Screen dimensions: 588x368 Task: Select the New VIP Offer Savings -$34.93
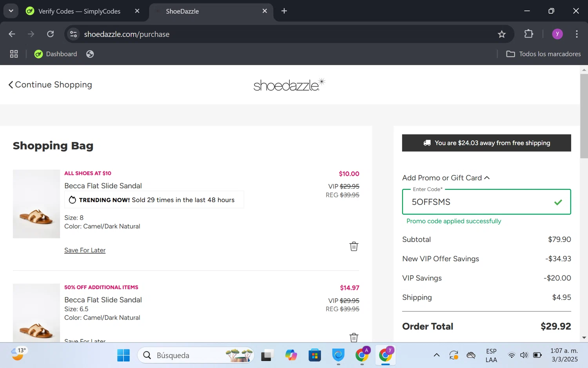558,259
